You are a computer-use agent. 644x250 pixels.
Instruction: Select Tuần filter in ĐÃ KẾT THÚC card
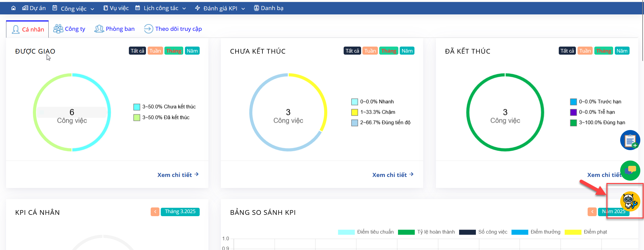pyautogui.click(x=585, y=51)
